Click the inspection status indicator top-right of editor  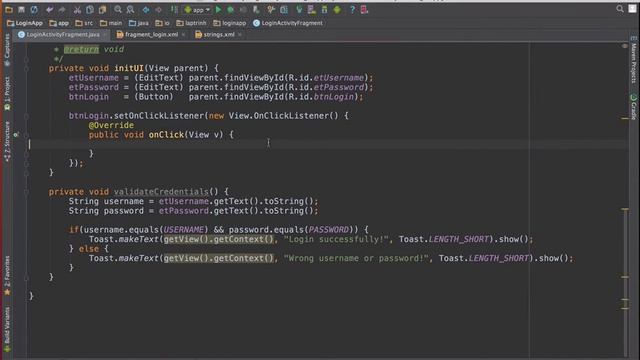(x=625, y=46)
